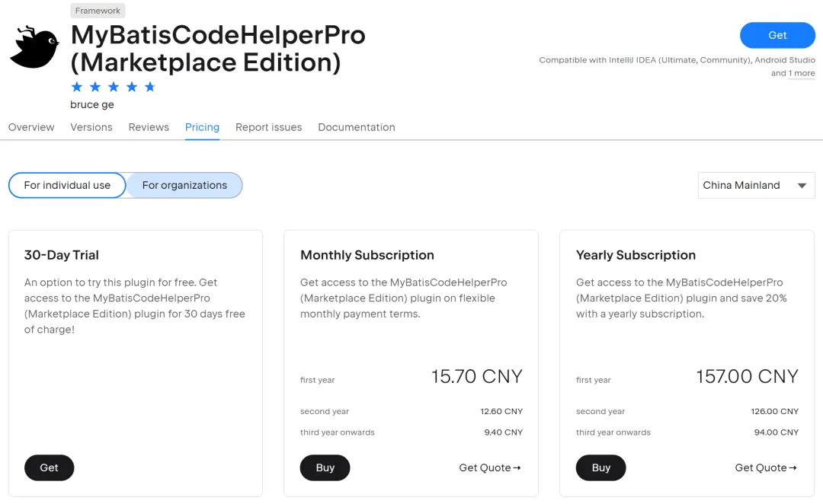Switch to the Reviews tab
The width and height of the screenshot is (823, 504).
coord(149,127)
